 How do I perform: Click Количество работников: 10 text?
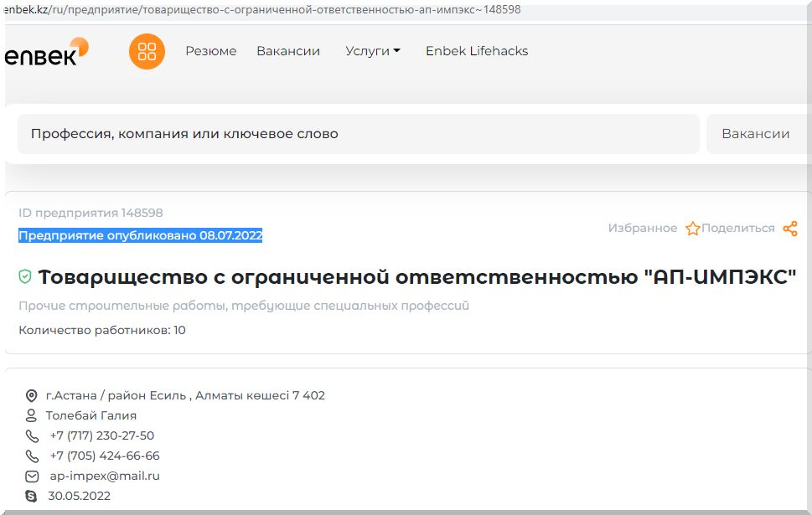coord(102,330)
